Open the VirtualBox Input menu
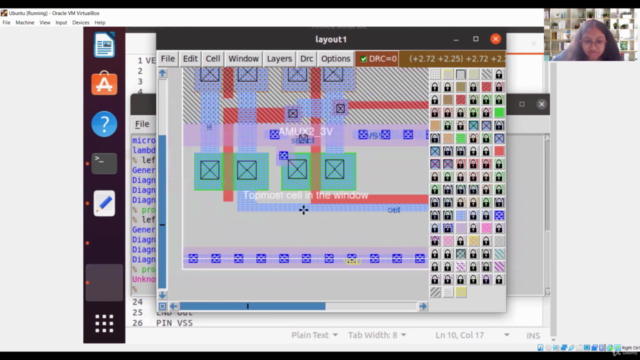The height and width of the screenshot is (360, 640). pyautogui.click(x=61, y=22)
